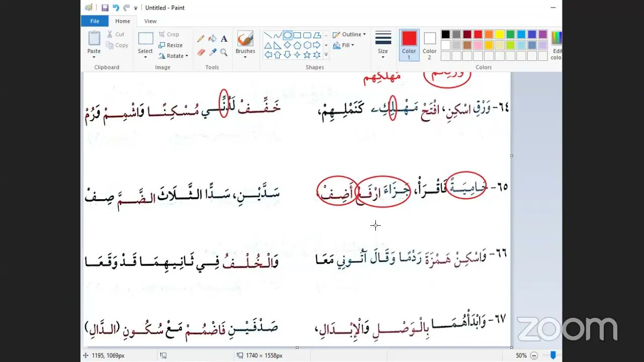Open the Paste dropdown arrow
Image resolution: width=644 pixels, height=362 pixels.
pyautogui.click(x=94, y=57)
